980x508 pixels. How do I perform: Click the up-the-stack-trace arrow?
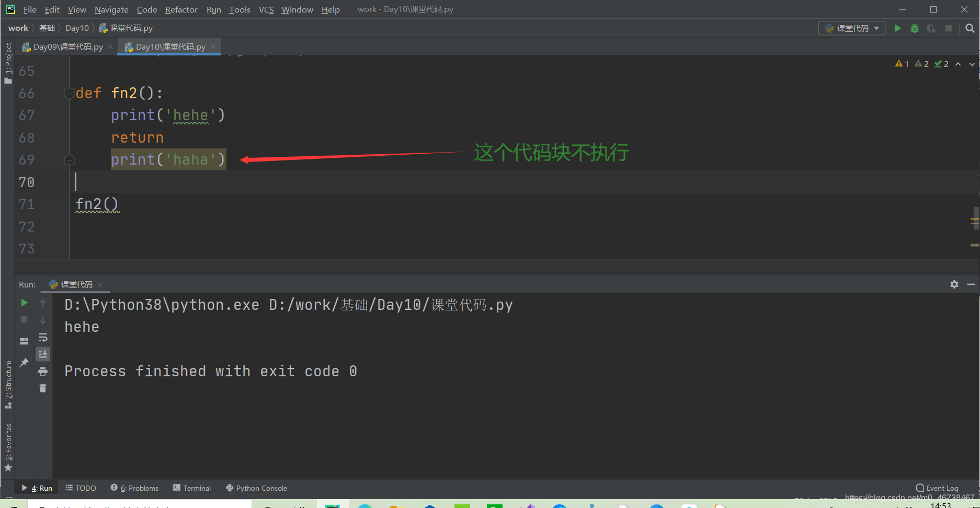point(43,303)
